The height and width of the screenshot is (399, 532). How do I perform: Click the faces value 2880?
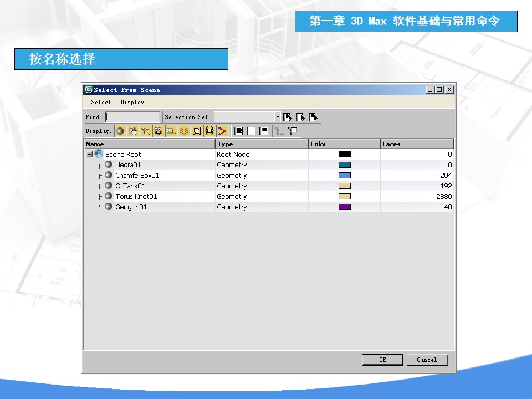(444, 196)
